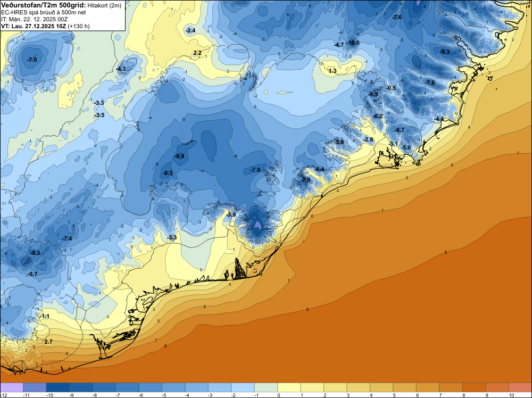Click the title 'Veðurstofan/T2m 500grid'

(43, 5)
